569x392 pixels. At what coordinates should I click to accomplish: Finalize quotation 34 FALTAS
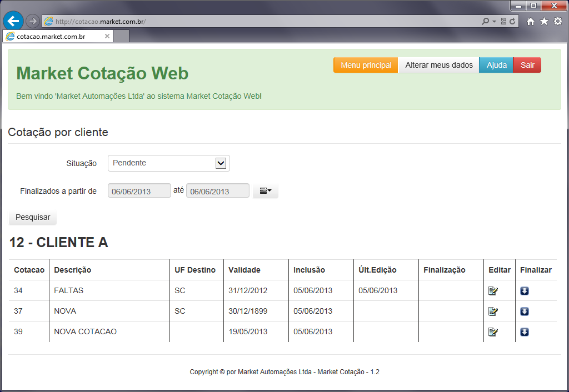(x=525, y=291)
